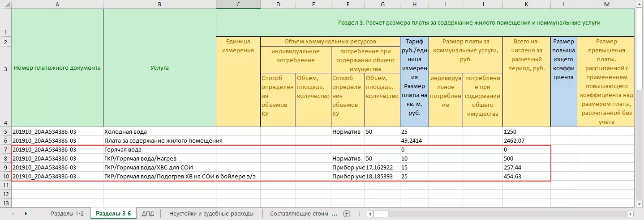Click the Размер повышающего коэффициента header

[x=564, y=81]
